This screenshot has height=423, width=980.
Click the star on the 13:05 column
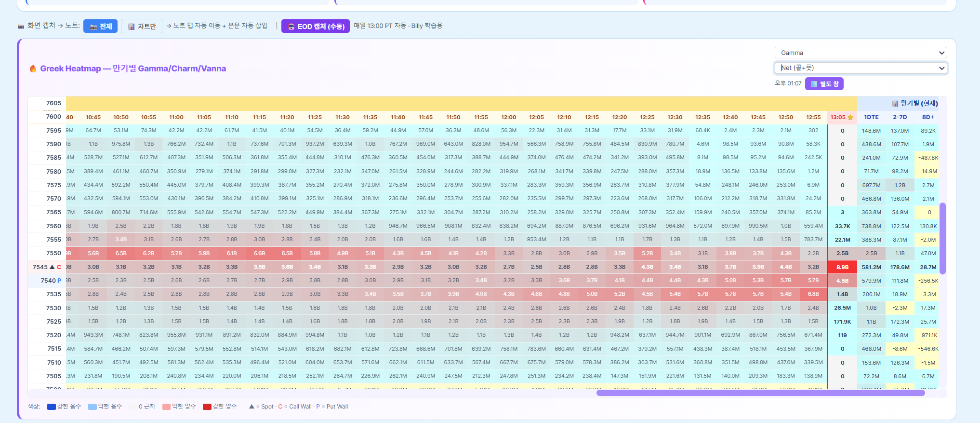tap(850, 117)
